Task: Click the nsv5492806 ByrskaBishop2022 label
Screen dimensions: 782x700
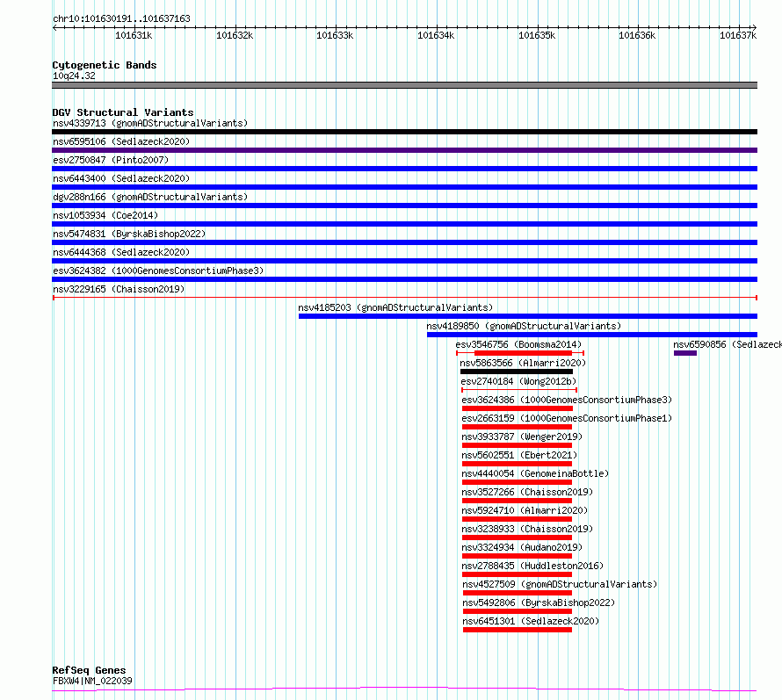Action: pyautogui.click(x=539, y=603)
